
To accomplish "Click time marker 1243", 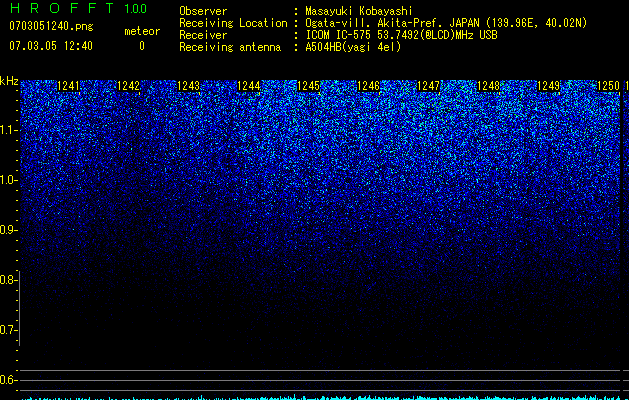I will tap(189, 86).
